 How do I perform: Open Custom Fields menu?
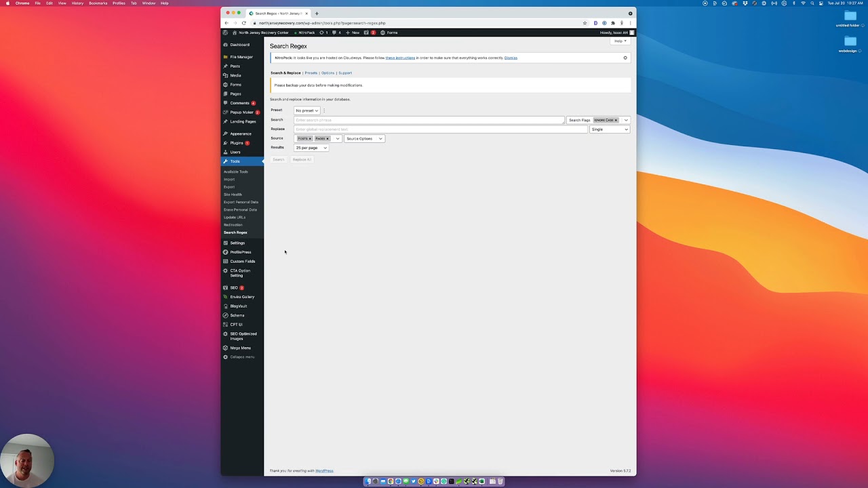click(x=242, y=261)
